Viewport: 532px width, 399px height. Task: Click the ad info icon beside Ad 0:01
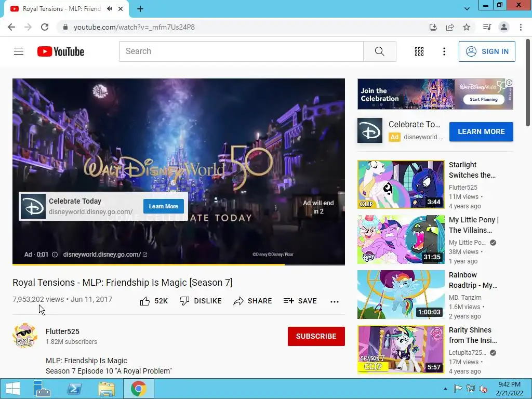click(55, 255)
